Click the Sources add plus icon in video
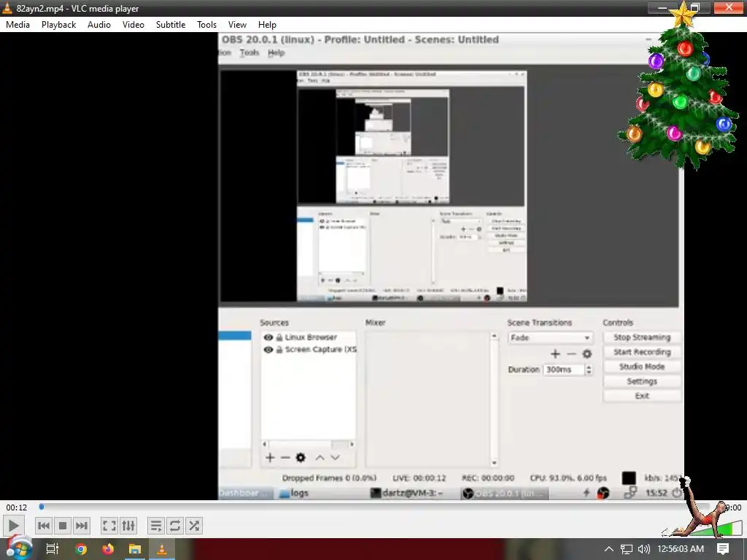Image resolution: width=747 pixels, height=560 pixels. pyautogui.click(x=270, y=458)
